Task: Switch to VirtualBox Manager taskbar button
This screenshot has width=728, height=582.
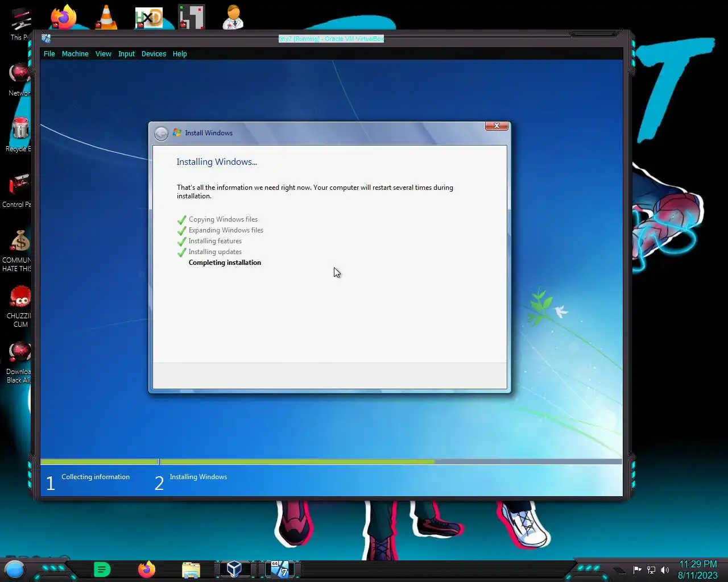Action: coord(234,569)
